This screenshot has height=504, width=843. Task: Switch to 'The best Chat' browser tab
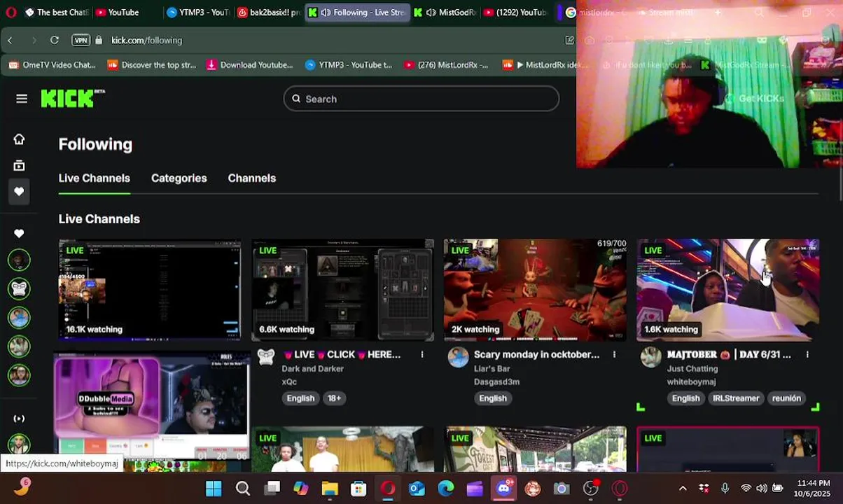pos(56,13)
